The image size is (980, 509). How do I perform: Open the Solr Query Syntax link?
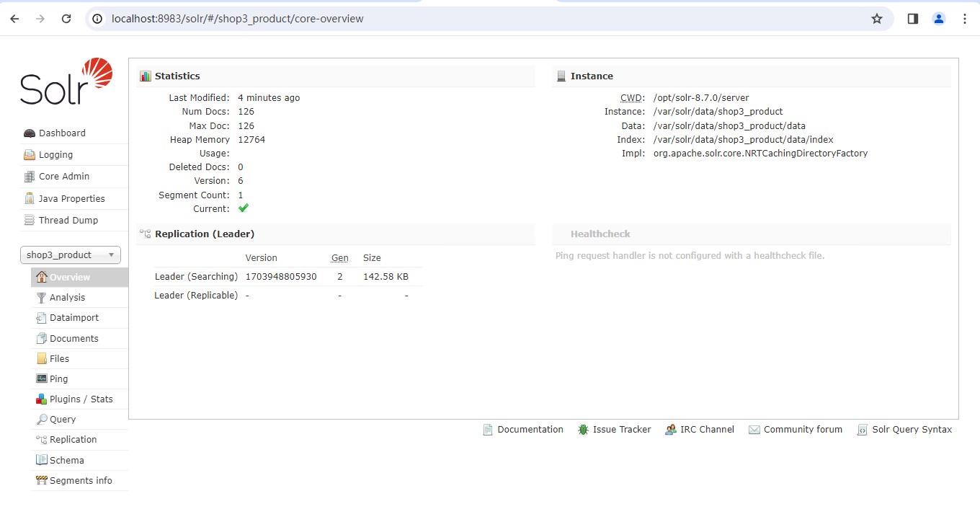click(x=912, y=430)
